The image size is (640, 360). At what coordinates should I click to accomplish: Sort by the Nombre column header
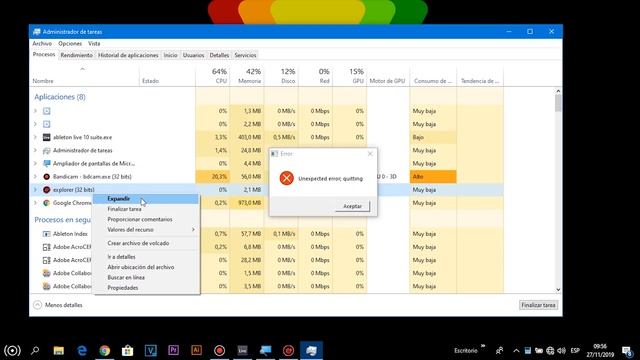coord(86,76)
